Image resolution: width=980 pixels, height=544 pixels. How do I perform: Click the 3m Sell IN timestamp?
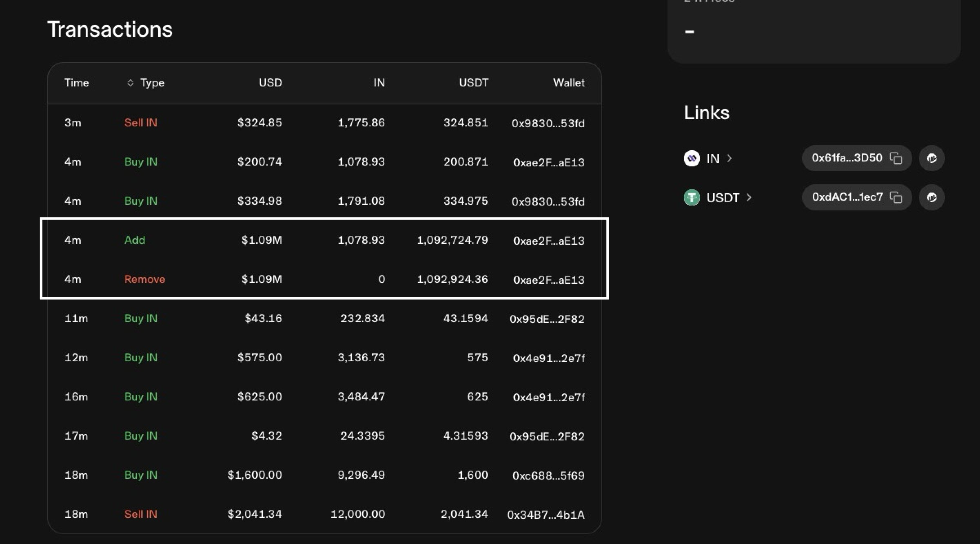(73, 123)
